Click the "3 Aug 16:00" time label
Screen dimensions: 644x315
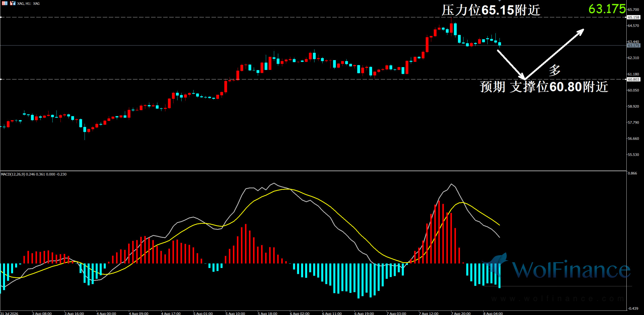pyautogui.click(x=74, y=313)
